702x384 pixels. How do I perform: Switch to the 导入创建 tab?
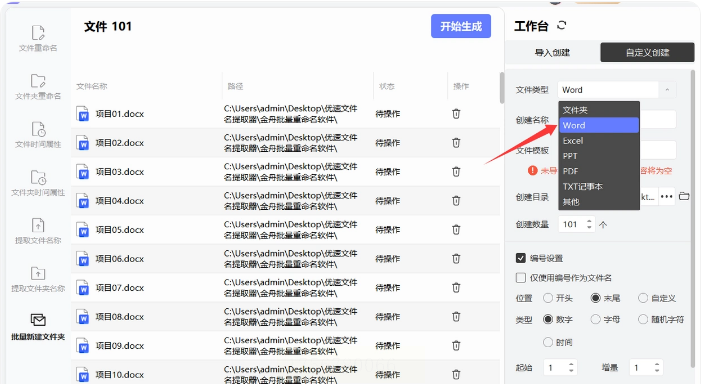point(552,52)
